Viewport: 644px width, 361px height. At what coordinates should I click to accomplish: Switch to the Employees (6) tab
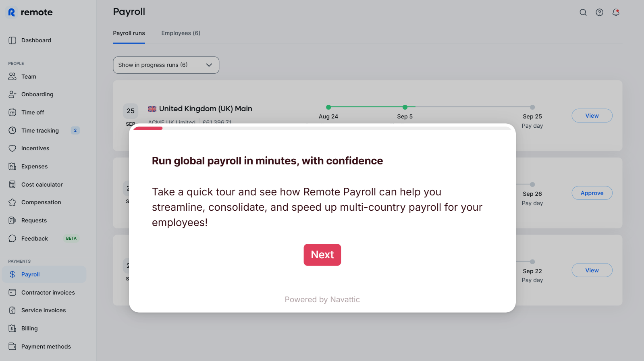pos(181,33)
